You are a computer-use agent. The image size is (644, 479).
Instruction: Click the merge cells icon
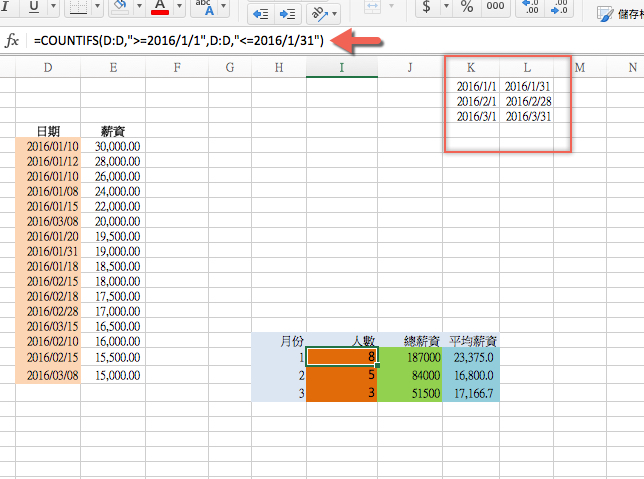[372, 7]
